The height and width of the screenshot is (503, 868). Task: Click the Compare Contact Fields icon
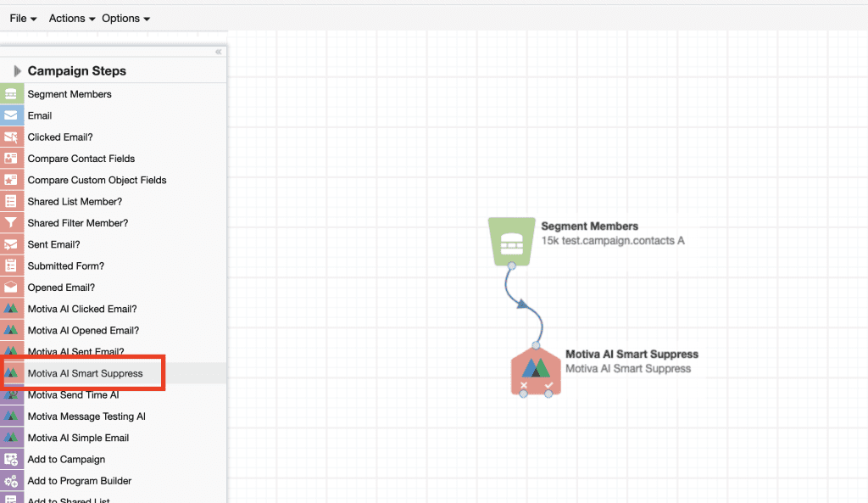pos(11,159)
